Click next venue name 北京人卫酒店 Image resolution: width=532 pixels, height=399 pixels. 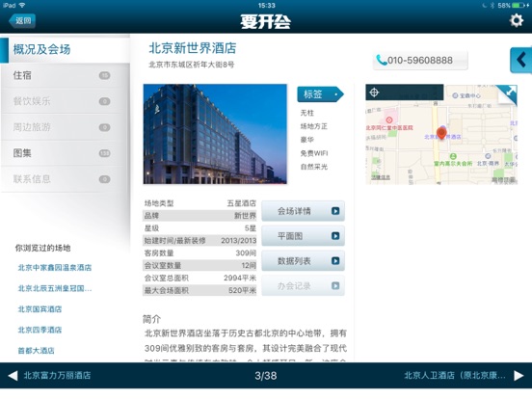(x=455, y=375)
